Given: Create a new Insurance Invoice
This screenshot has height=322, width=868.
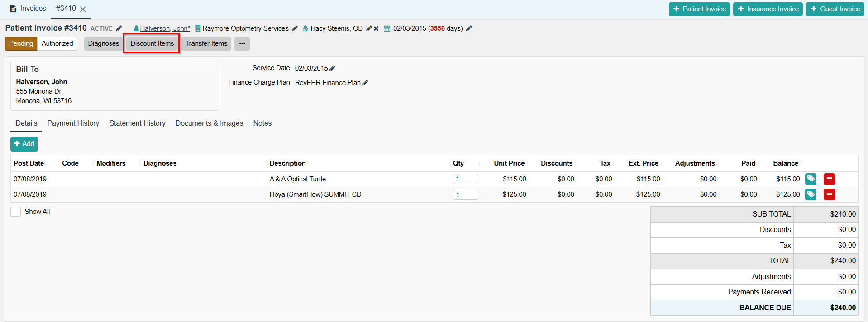Looking at the screenshot, I should pyautogui.click(x=768, y=9).
